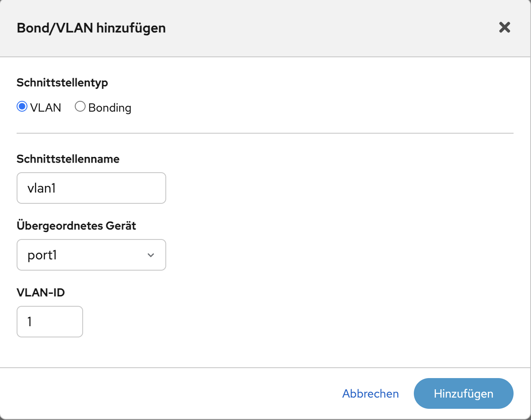
Task: Select the Bonding interface type
Action: click(x=80, y=107)
